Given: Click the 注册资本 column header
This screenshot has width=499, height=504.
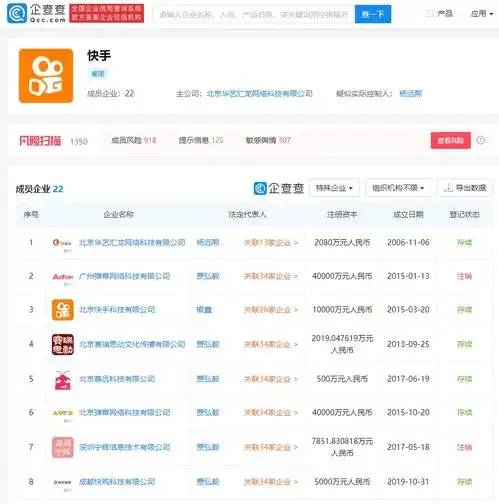Looking at the screenshot, I should click(342, 214).
